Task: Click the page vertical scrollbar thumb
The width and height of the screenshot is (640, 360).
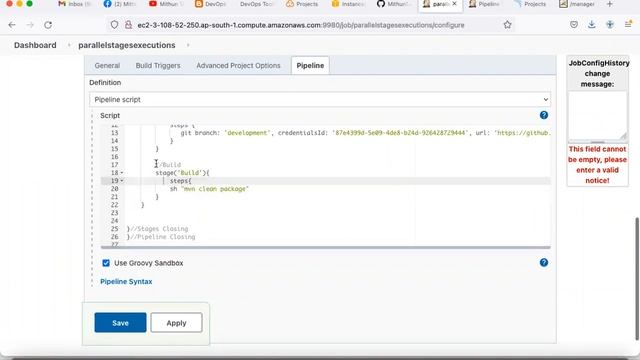Action: tap(637, 279)
